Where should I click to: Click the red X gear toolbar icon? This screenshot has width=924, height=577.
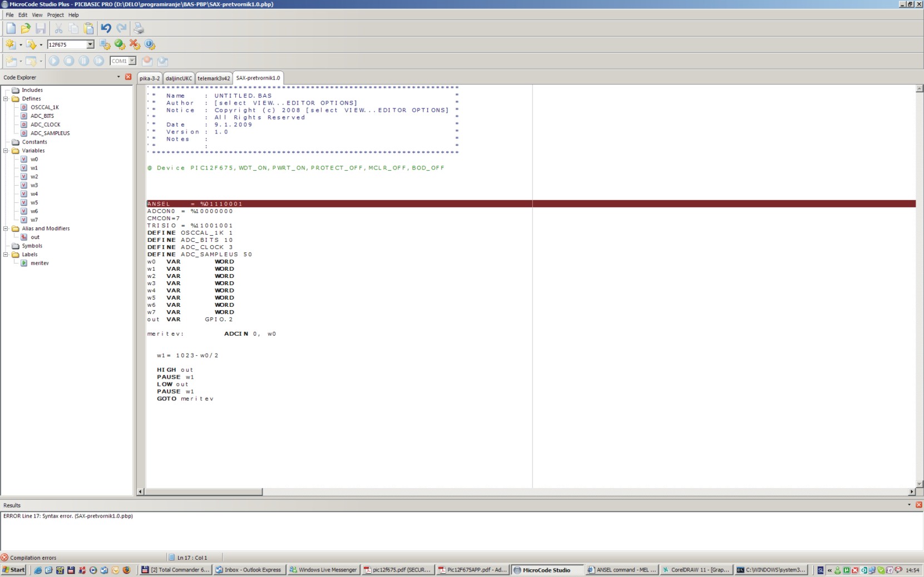point(135,44)
